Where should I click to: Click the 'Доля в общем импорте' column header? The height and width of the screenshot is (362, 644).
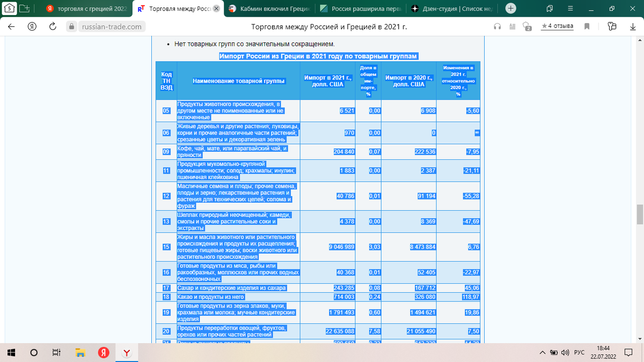tap(368, 81)
